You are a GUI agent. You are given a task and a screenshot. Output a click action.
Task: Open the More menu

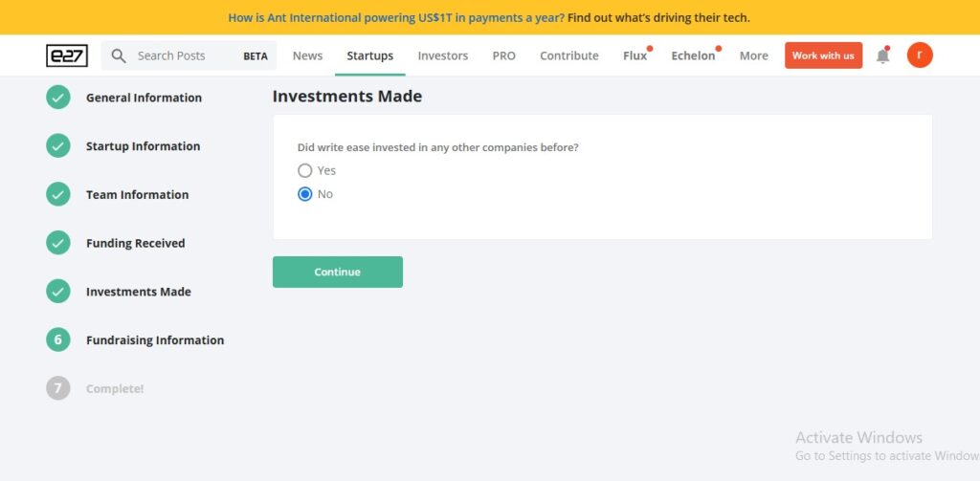[x=754, y=55]
